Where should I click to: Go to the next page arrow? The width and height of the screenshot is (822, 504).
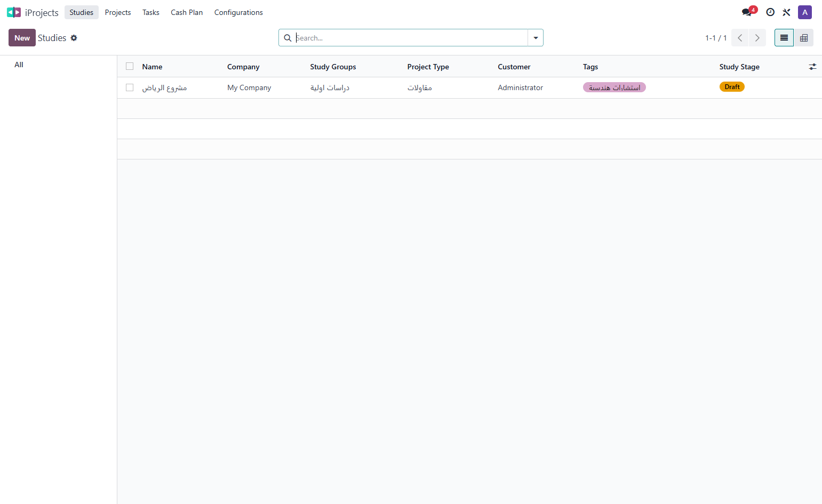point(757,38)
